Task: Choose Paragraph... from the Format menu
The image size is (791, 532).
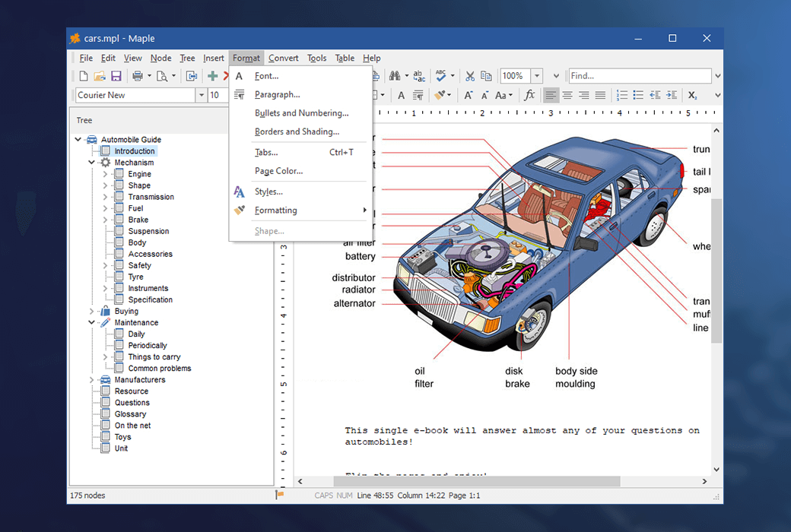Action: click(x=300, y=95)
